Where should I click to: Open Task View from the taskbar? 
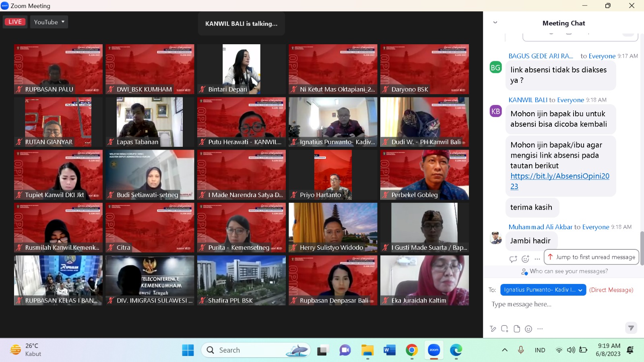pos(322,350)
